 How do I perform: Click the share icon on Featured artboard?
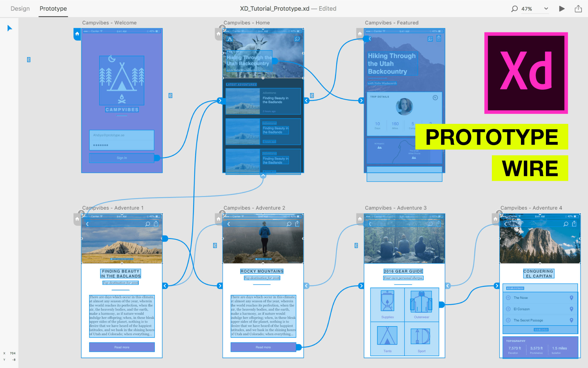tap(439, 38)
